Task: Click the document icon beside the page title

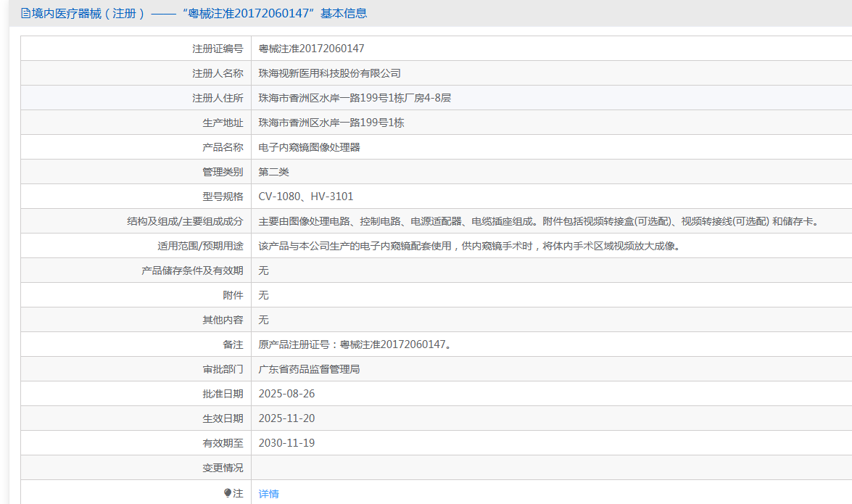Action: pyautogui.click(x=25, y=14)
